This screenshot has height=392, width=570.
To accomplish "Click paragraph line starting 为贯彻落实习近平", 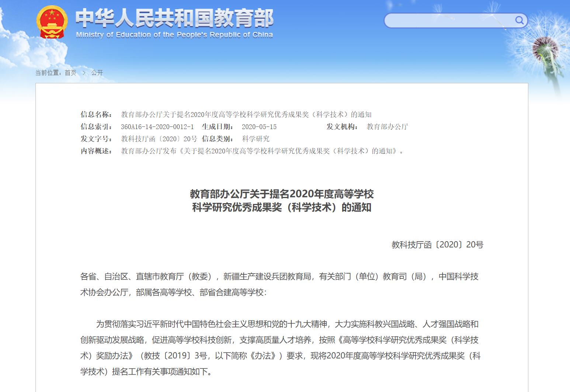I will pos(287,324).
